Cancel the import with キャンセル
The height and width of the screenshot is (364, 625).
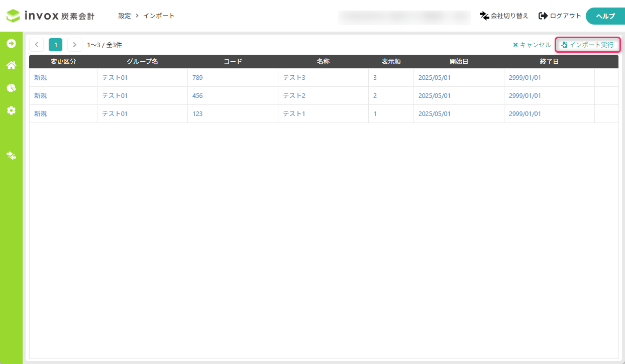pos(532,45)
